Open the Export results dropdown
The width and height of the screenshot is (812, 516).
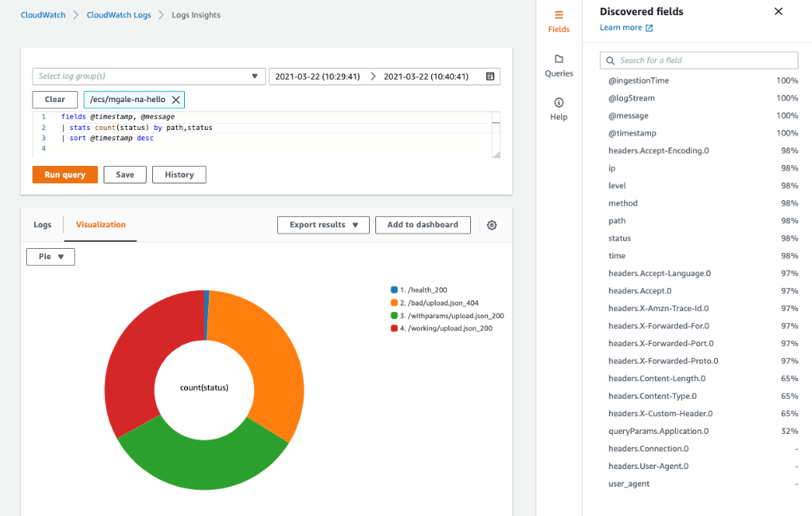click(323, 225)
